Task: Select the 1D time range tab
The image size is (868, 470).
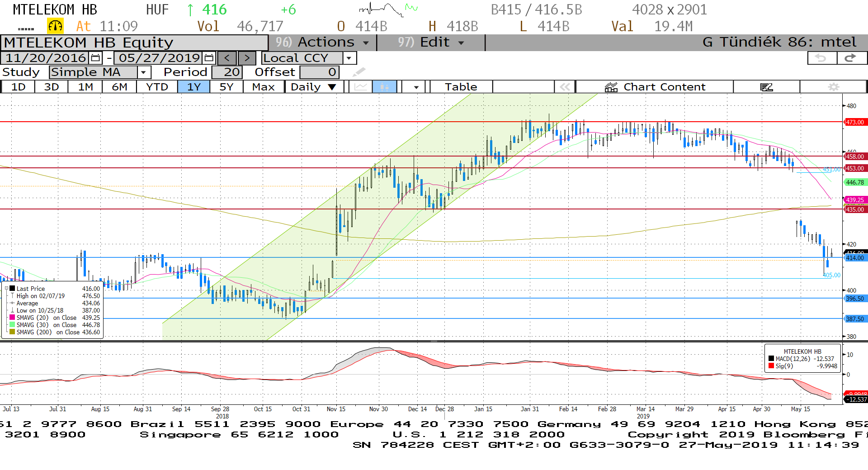Action: tap(18, 87)
